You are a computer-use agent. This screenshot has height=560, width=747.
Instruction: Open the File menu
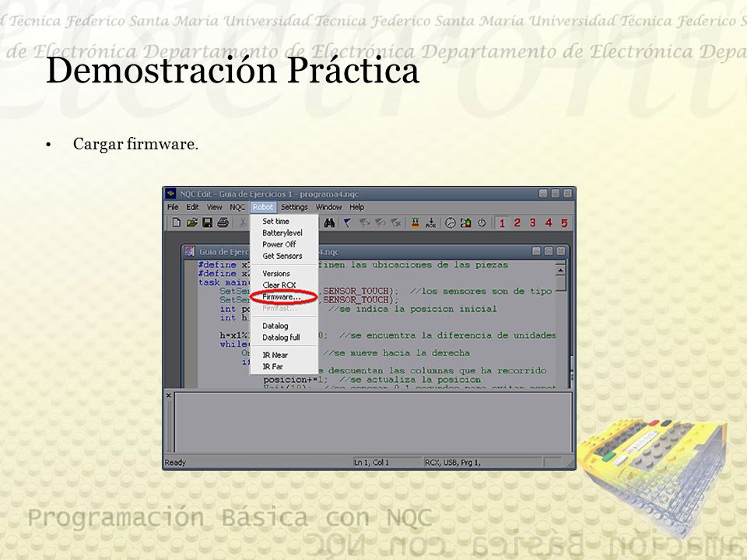[173, 207]
